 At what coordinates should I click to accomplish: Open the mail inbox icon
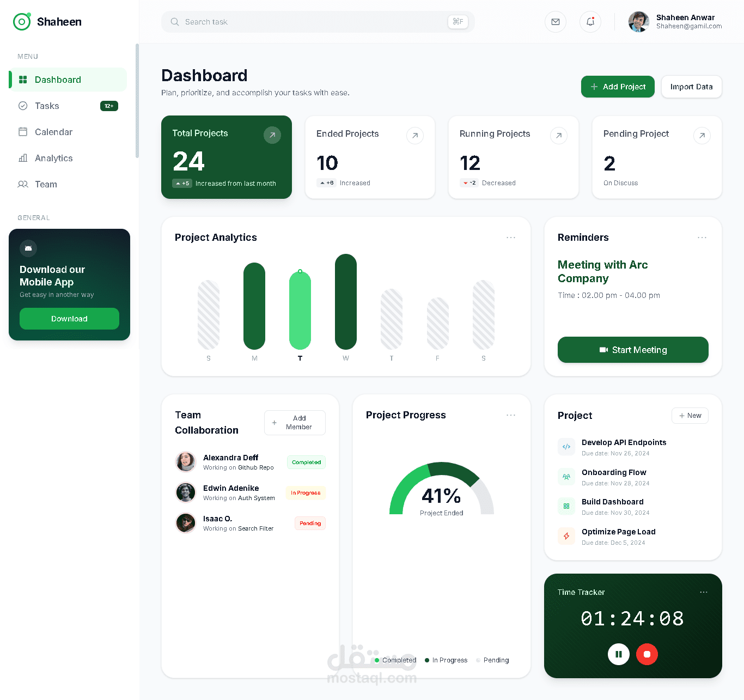556,22
